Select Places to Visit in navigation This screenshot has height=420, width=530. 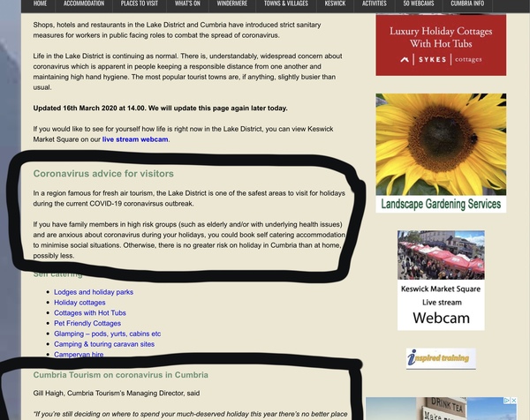(140, 4)
